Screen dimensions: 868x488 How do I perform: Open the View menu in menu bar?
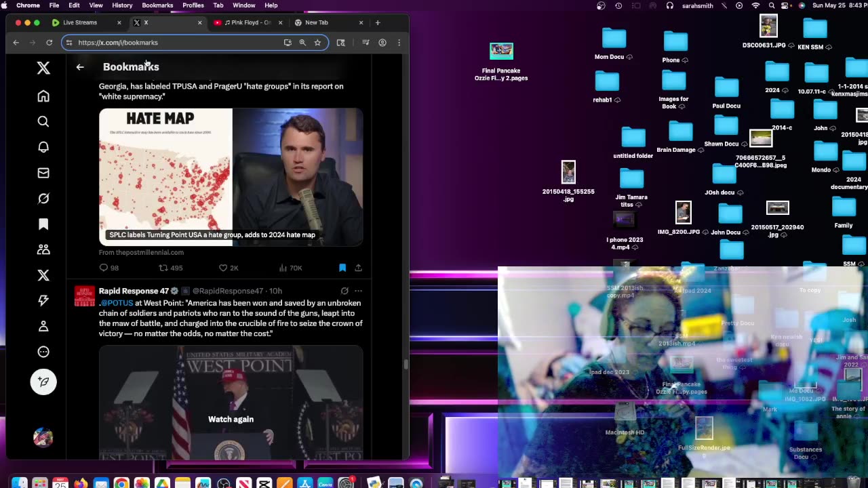pos(96,5)
